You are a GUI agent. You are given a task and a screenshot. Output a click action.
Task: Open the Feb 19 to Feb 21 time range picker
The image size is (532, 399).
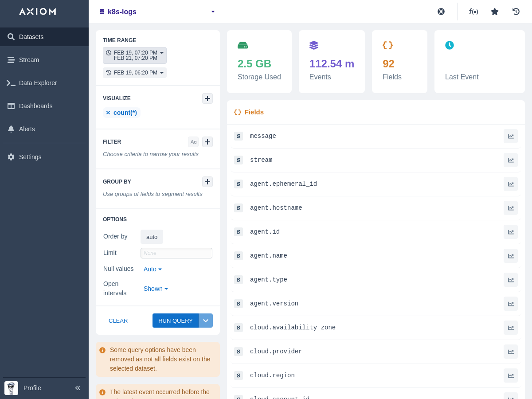pyautogui.click(x=135, y=55)
